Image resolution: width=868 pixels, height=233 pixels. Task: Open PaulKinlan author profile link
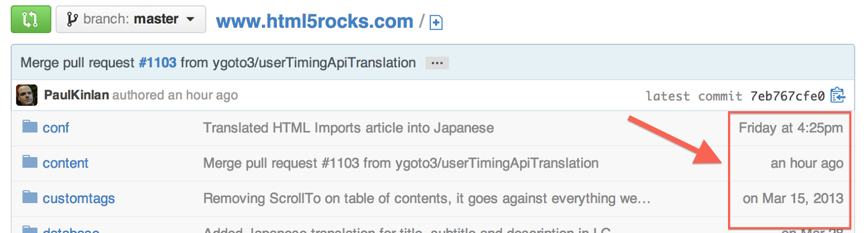coord(76,95)
